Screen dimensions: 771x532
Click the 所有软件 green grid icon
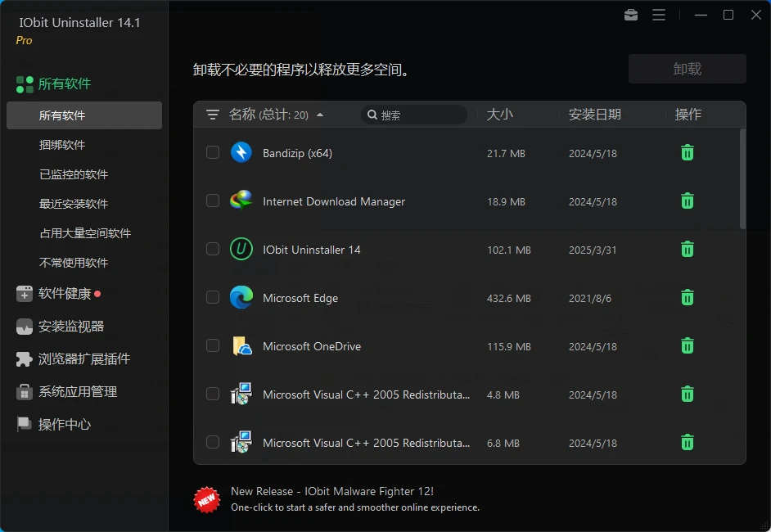(x=25, y=84)
